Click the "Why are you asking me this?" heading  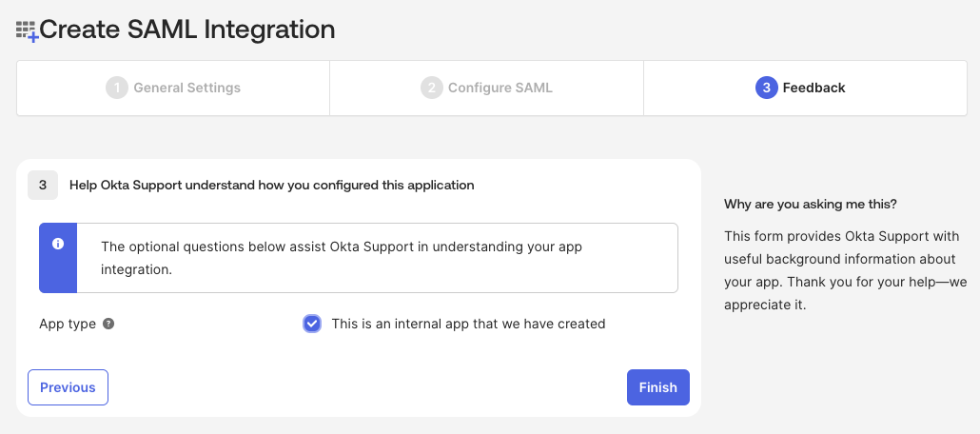point(811,204)
